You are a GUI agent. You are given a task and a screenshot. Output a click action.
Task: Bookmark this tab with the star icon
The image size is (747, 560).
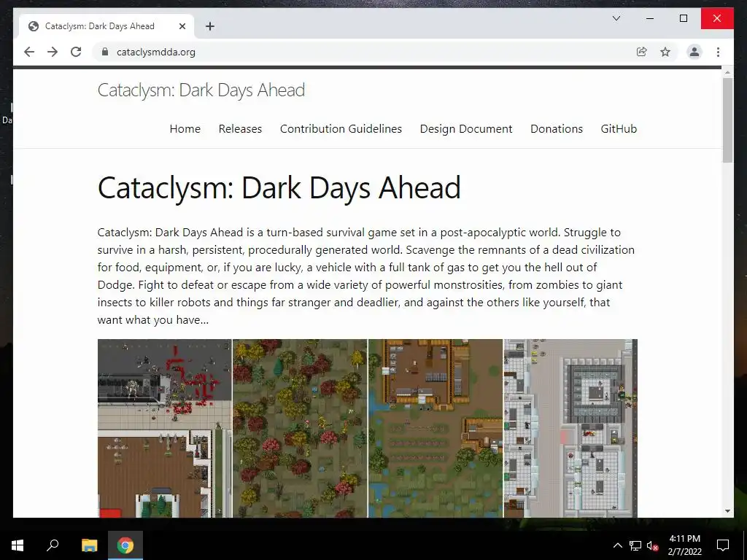click(x=665, y=52)
